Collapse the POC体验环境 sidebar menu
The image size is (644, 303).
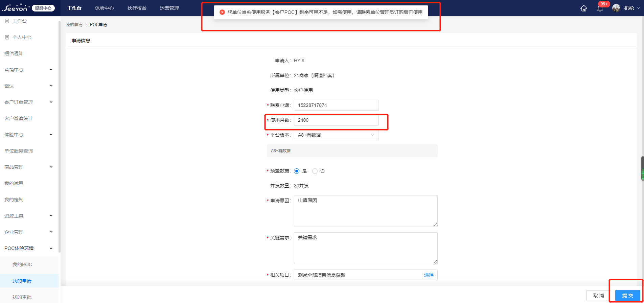pyautogui.click(x=51, y=248)
